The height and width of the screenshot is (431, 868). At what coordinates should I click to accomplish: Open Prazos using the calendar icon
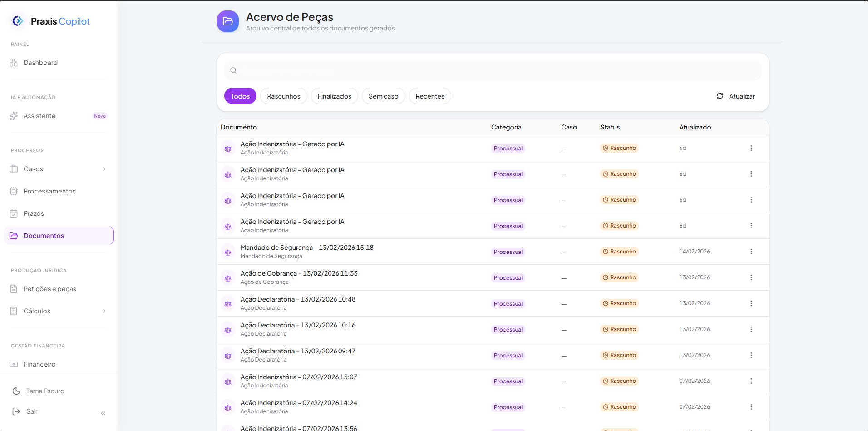click(14, 213)
